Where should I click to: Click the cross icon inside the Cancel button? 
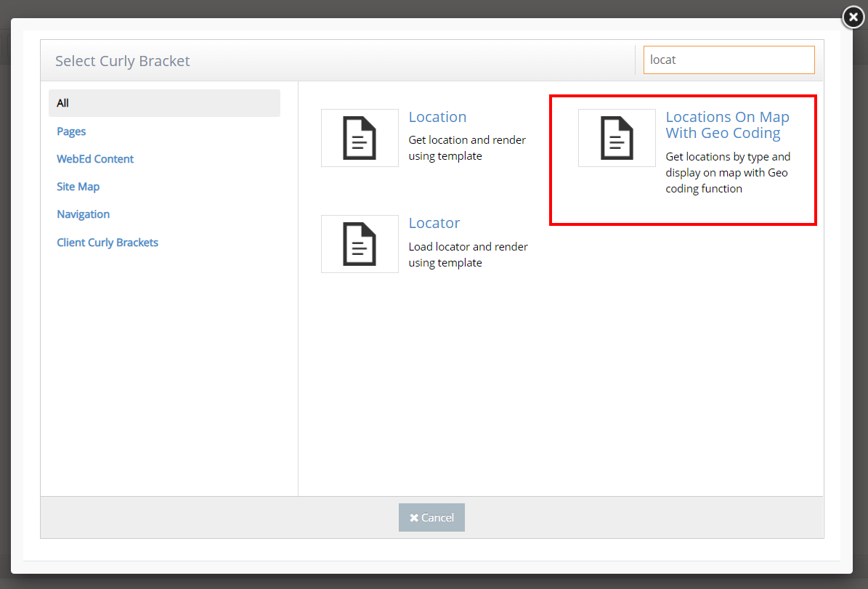point(414,518)
